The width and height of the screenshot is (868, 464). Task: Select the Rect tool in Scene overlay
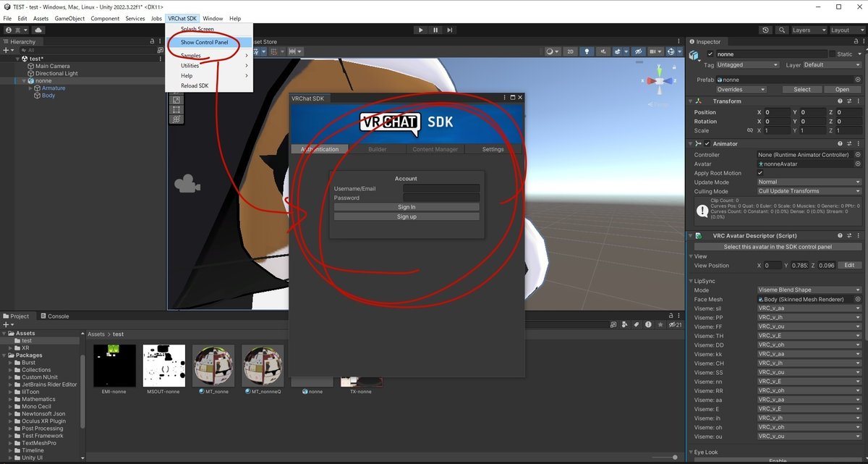[176, 109]
